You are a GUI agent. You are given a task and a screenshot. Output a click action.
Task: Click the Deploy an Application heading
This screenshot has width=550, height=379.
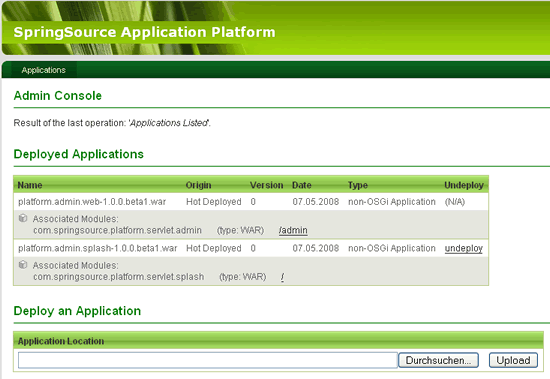click(x=77, y=311)
